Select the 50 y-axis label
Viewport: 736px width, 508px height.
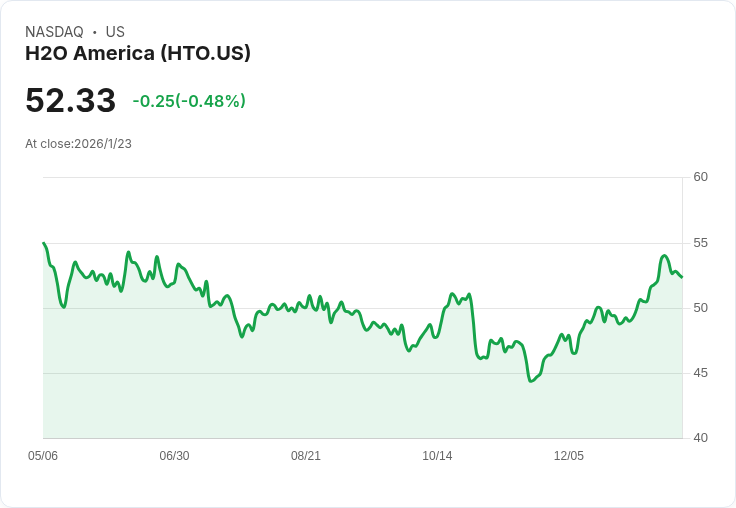pos(700,308)
